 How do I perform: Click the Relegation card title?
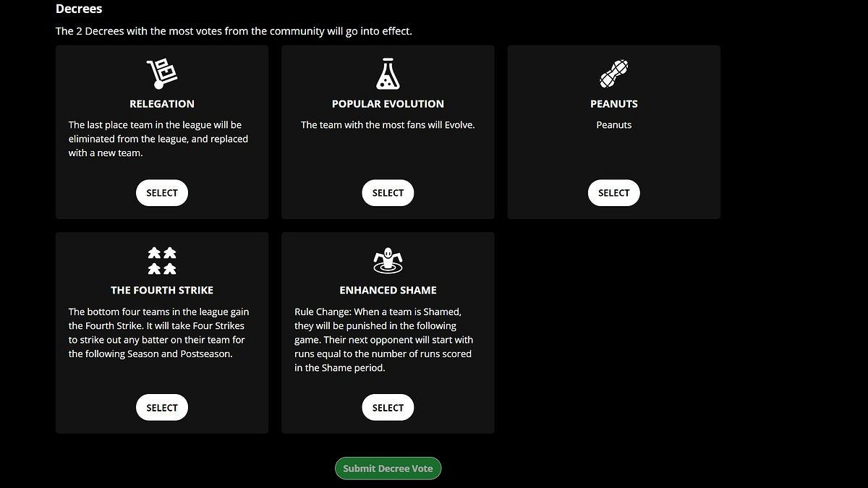point(162,104)
